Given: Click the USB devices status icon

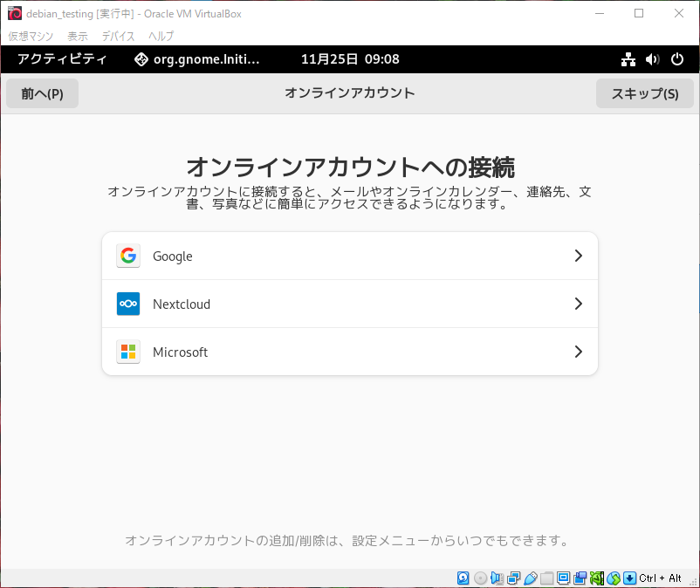Looking at the screenshot, I should pyautogui.click(x=531, y=578).
